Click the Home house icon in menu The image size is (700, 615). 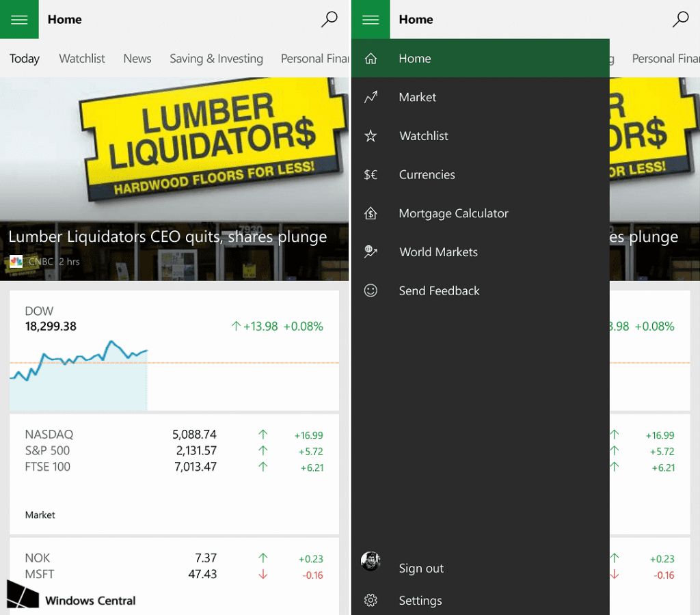pos(371,59)
